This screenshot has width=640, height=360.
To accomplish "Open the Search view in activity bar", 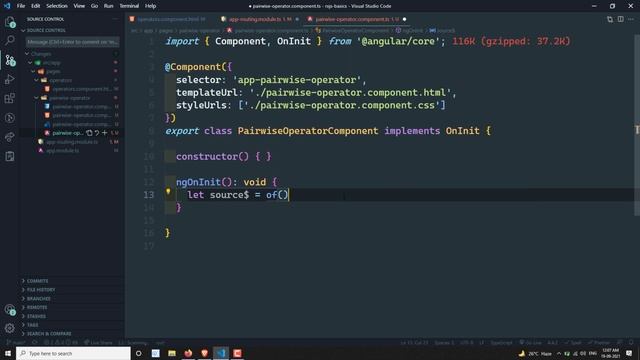I will (x=10, y=40).
